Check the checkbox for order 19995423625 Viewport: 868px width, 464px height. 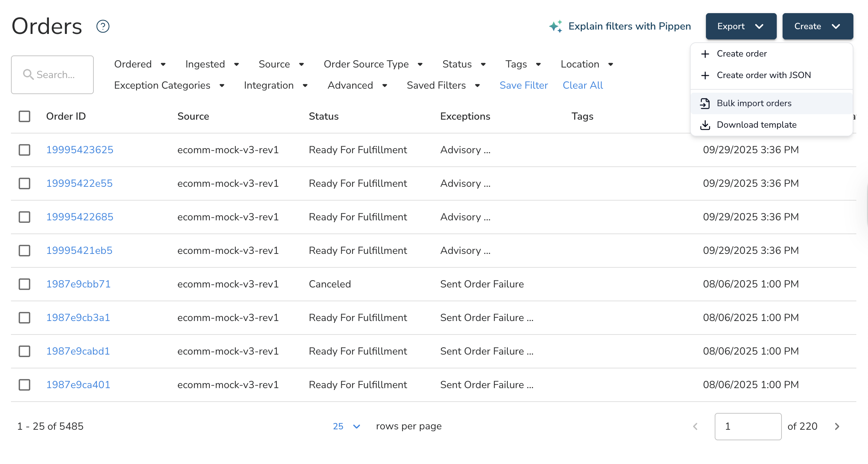24,150
